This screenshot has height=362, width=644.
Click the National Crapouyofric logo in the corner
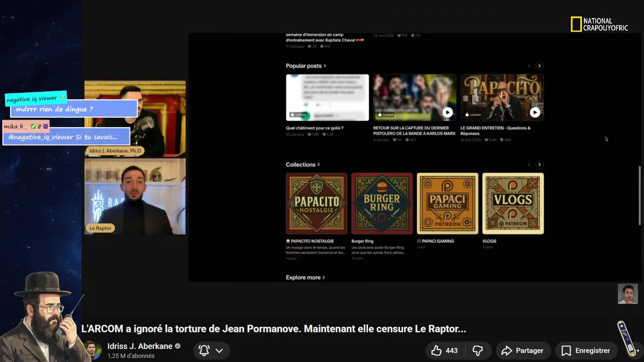click(599, 25)
